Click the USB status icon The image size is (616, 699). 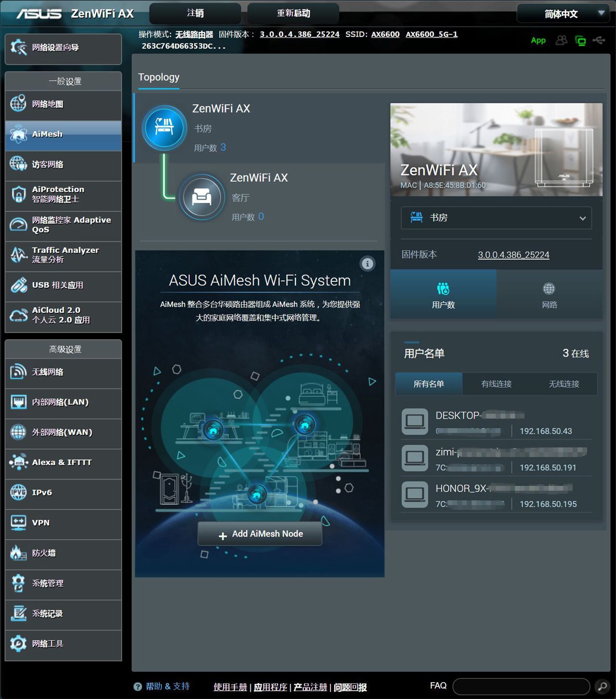click(599, 40)
